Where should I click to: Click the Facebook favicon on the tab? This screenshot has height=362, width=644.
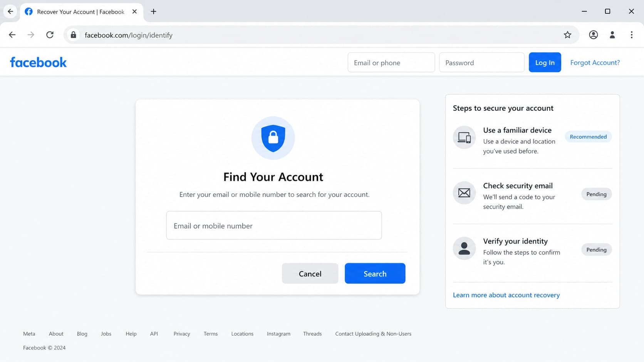[29, 12]
